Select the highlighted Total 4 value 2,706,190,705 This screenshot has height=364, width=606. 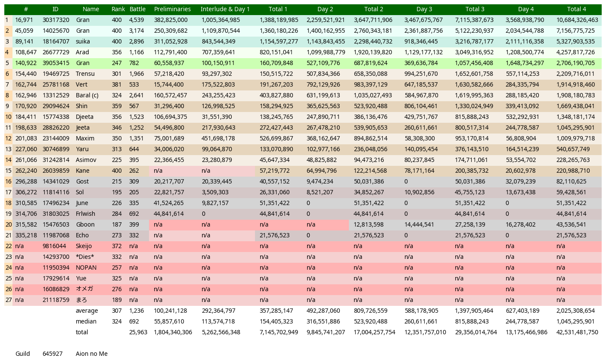pos(575,63)
